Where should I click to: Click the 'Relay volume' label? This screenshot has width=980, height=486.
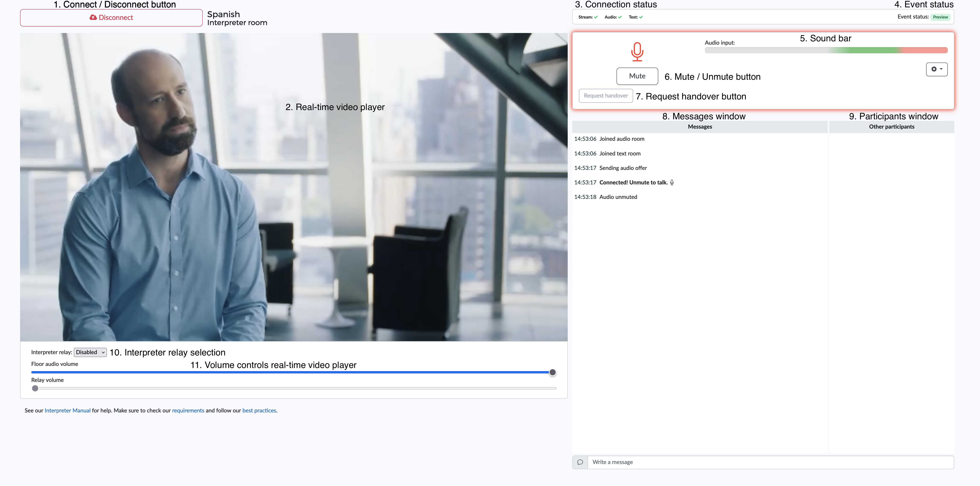[x=47, y=380]
